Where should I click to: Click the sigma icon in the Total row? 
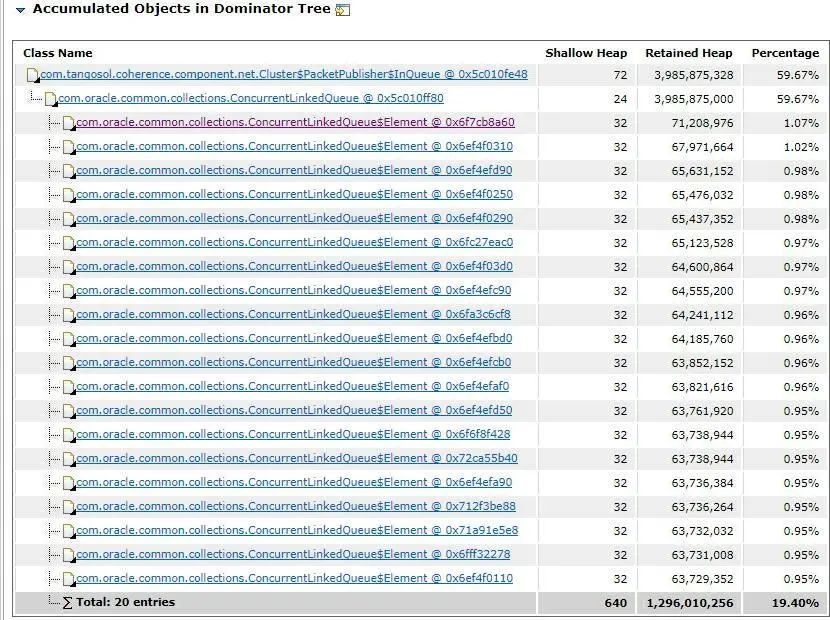pyautogui.click(x=68, y=603)
